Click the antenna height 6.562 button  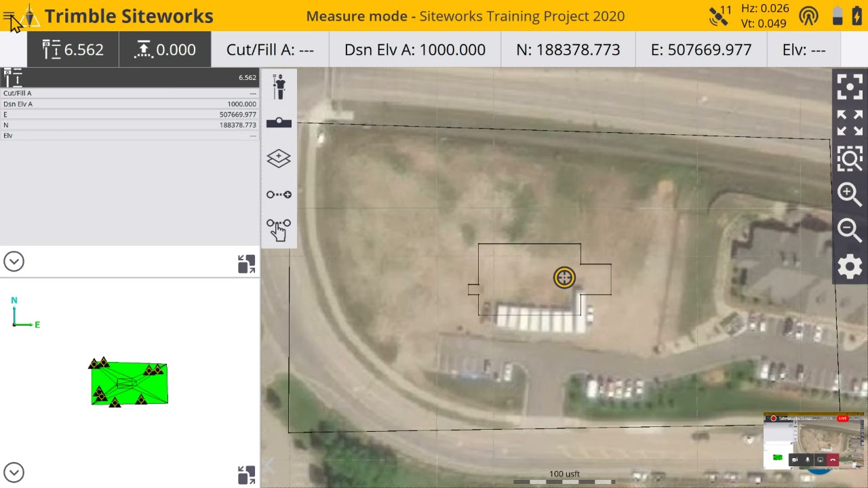point(72,49)
